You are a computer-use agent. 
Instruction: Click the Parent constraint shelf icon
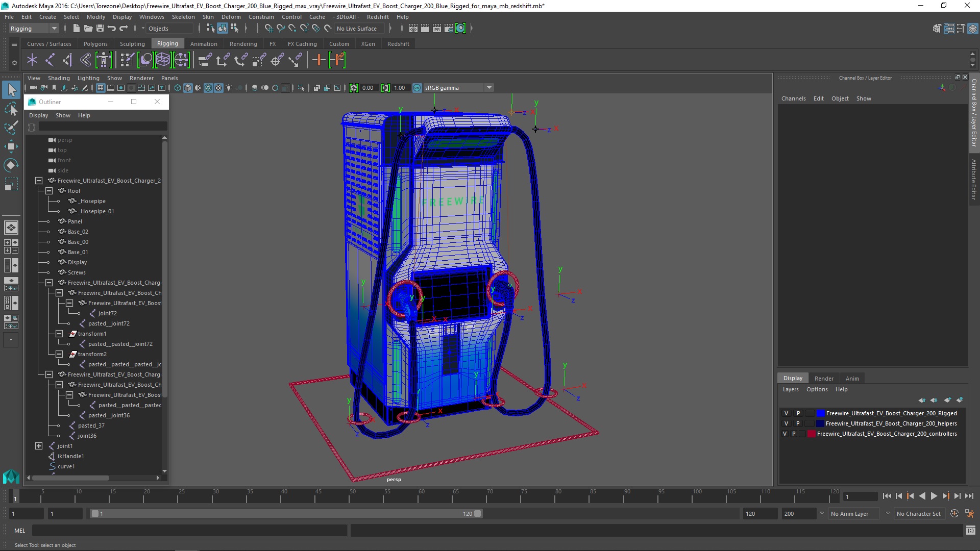pos(205,60)
